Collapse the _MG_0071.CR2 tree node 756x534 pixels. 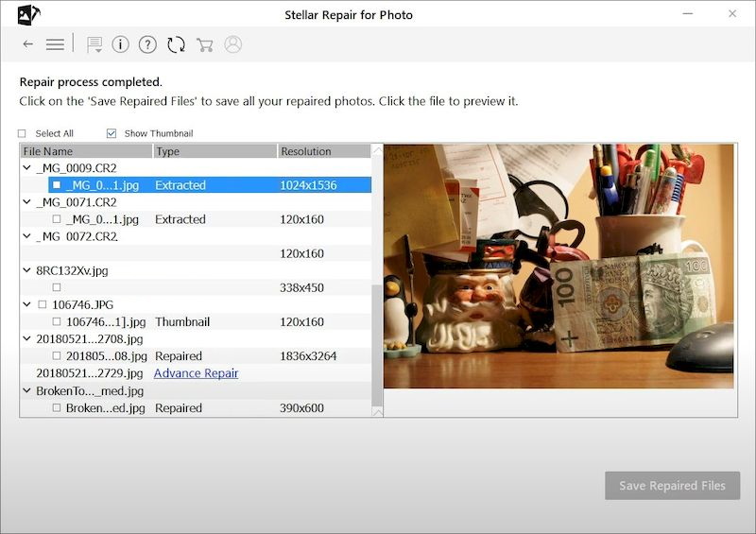tap(27, 201)
